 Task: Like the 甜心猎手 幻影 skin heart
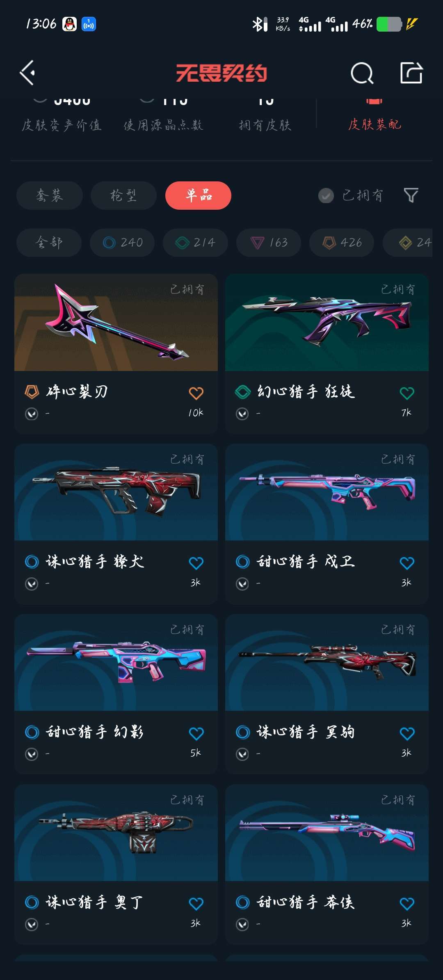point(196,733)
